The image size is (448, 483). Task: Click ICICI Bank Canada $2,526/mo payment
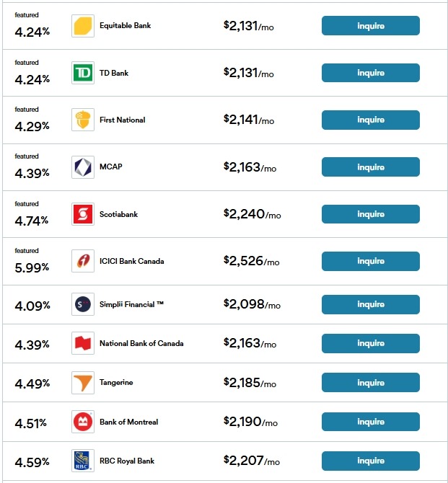251,261
